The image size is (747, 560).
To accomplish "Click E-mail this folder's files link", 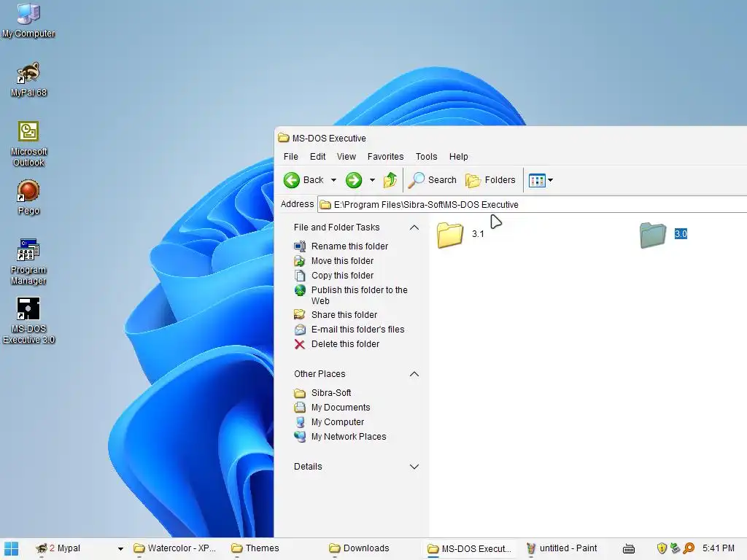I will [x=357, y=330].
